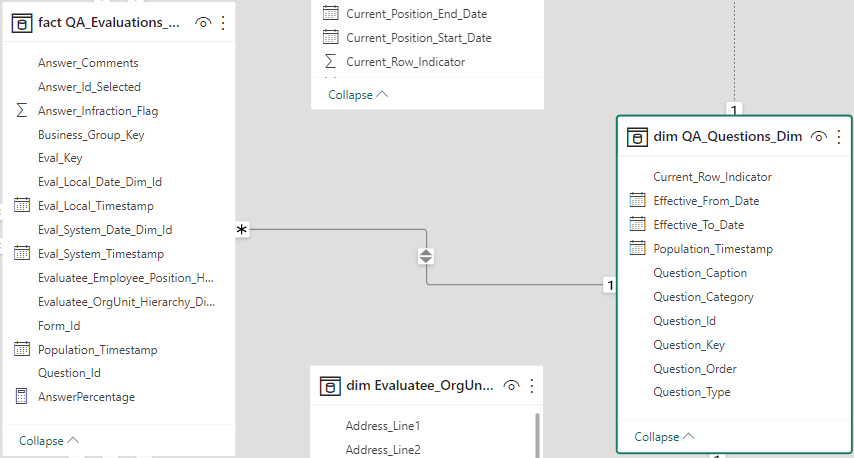Click calendar icon beside Effective_To_Date

pos(637,224)
